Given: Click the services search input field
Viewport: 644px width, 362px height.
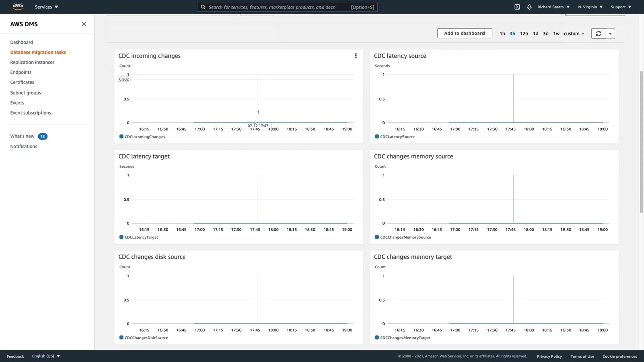Looking at the screenshot, I should (287, 7).
